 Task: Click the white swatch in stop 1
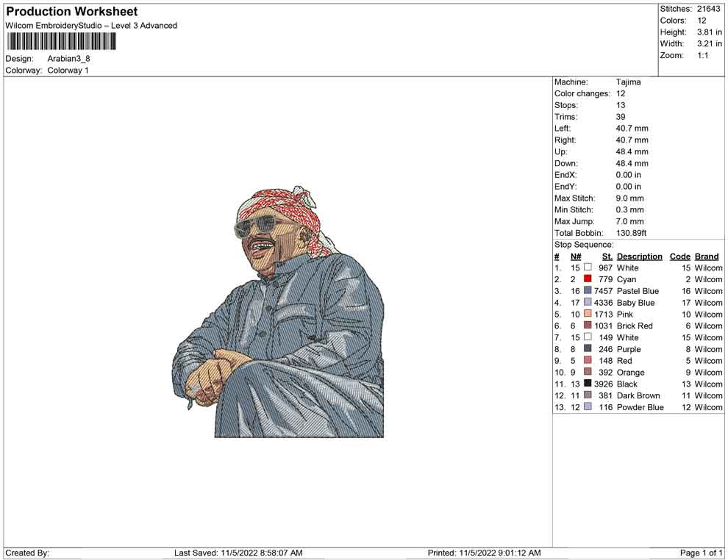[588, 268]
